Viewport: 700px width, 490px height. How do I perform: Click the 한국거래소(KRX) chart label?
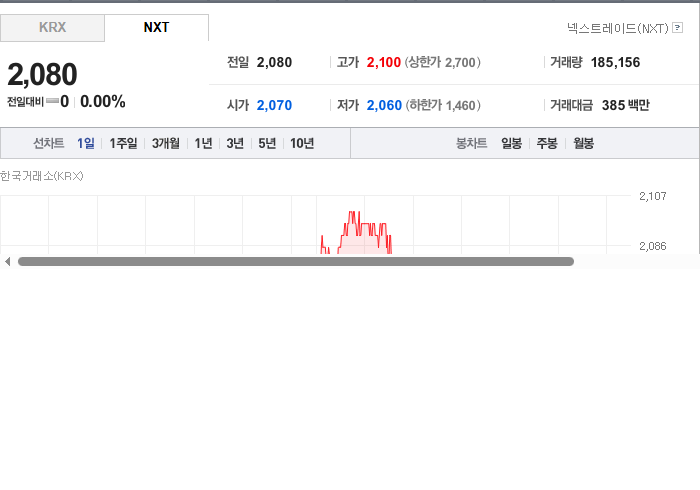tap(42, 176)
